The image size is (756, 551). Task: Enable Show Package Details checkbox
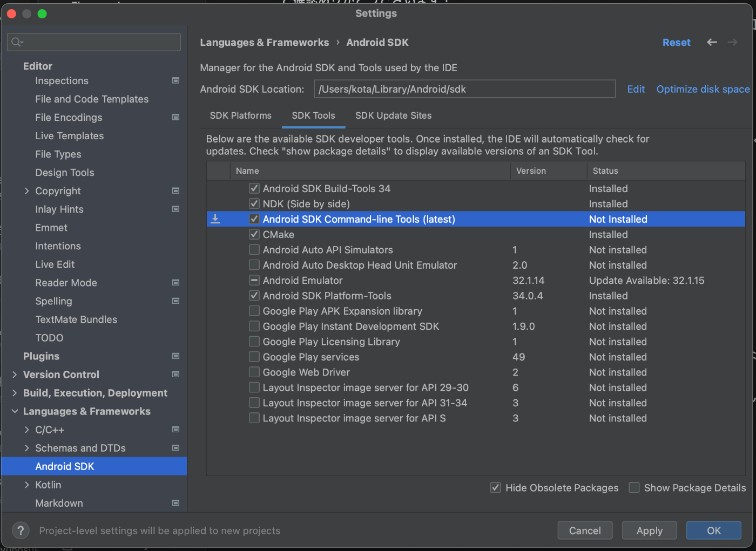click(634, 488)
